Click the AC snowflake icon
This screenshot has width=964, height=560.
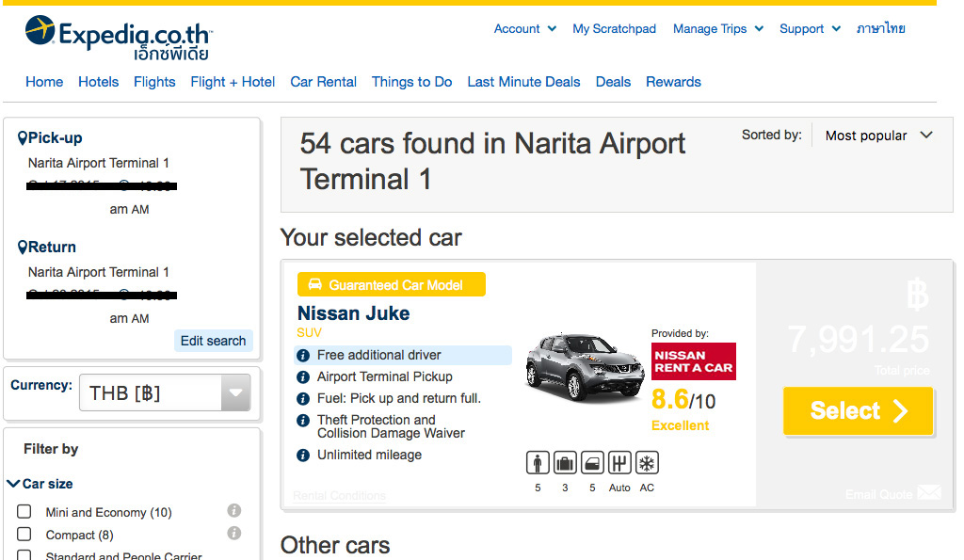[x=646, y=462]
